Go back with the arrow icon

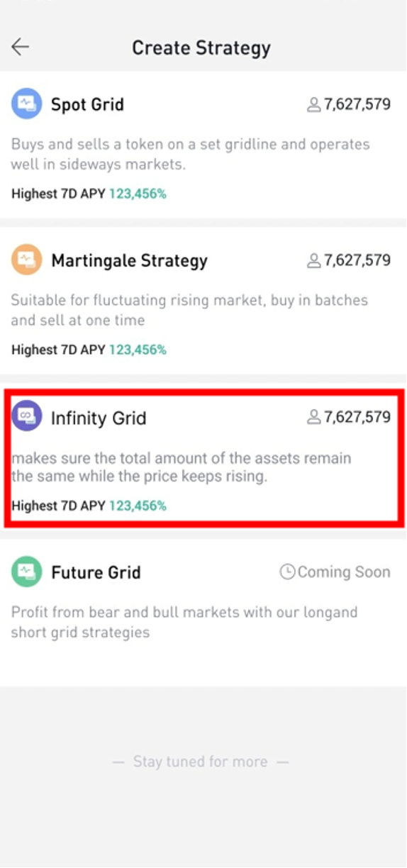(20, 48)
